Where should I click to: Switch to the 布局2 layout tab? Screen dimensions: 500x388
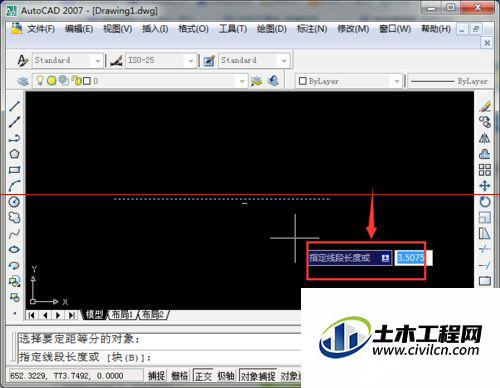(x=153, y=315)
